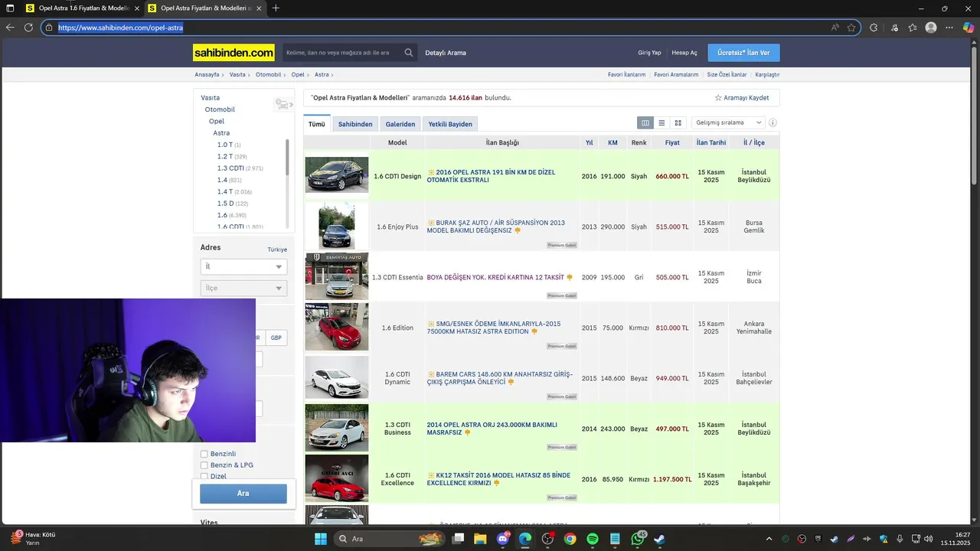Screen dimensions: 980x551
Task: Open the Karşılaştır link
Action: [767, 75]
